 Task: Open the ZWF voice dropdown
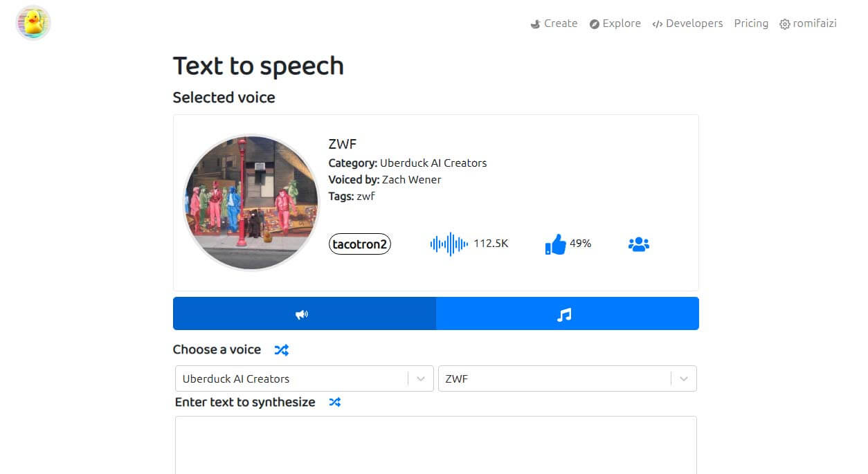(x=568, y=379)
